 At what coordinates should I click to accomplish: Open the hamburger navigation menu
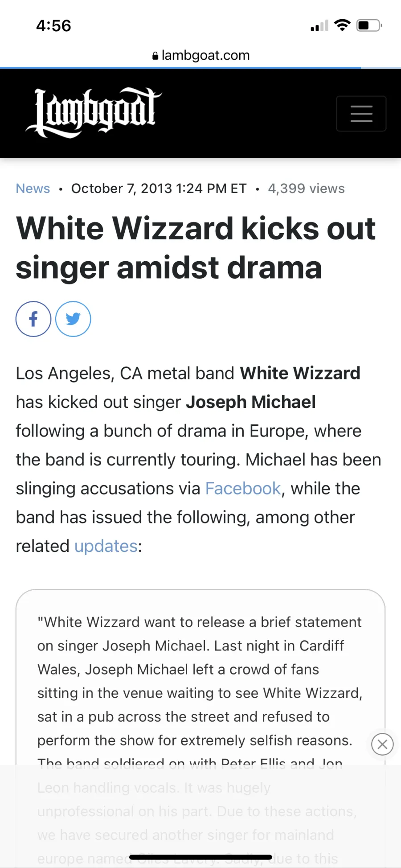click(x=361, y=114)
